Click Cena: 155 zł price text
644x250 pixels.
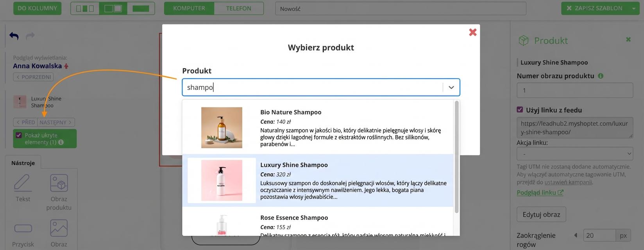click(x=275, y=227)
